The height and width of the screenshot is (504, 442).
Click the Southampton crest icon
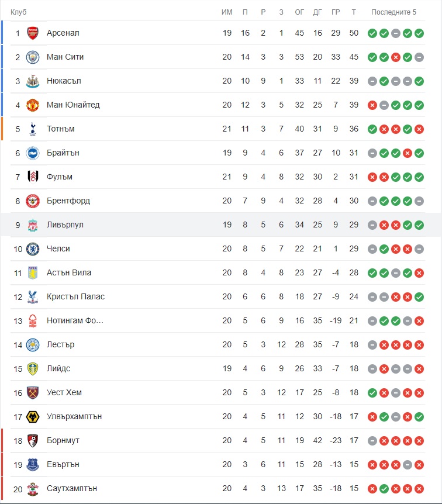33,489
